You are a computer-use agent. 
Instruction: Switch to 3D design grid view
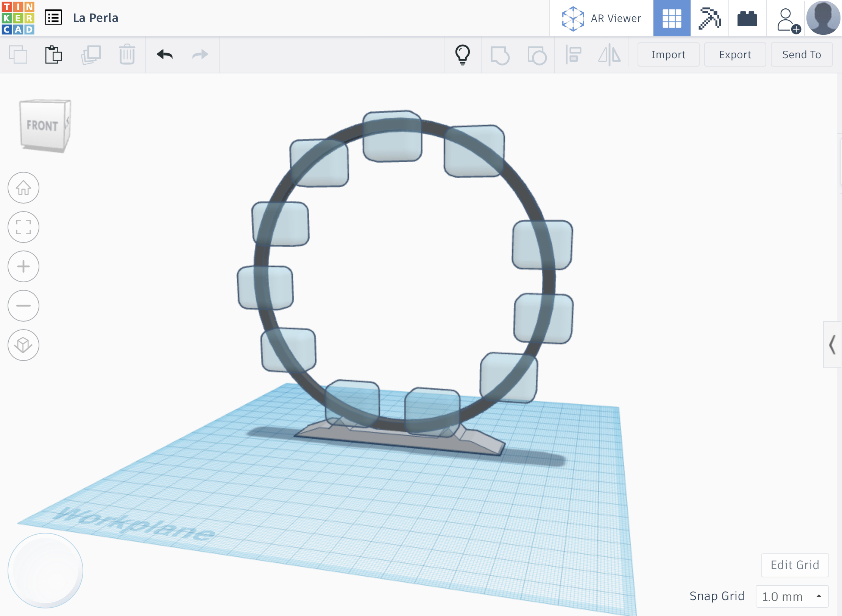click(x=672, y=18)
